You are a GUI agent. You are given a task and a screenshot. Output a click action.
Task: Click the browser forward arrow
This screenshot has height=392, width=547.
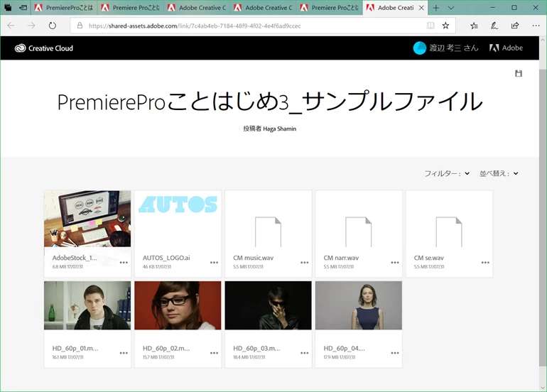31,26
